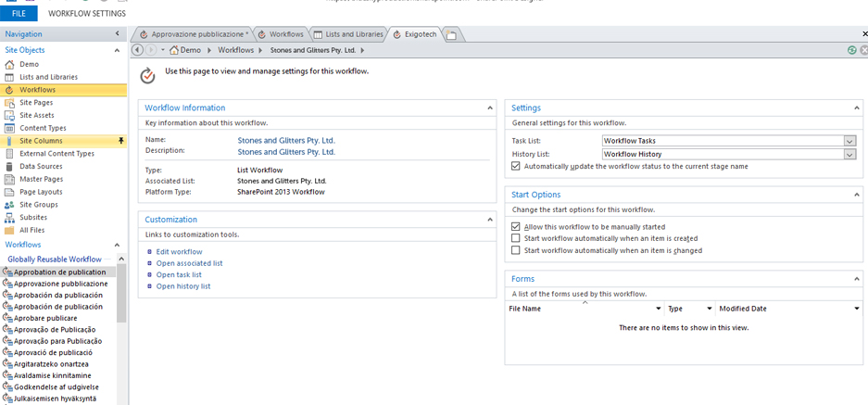Viewport: 868px width, 405px height.
Task: Click the Demo home icon in navigation
Action: coord(9,64)
